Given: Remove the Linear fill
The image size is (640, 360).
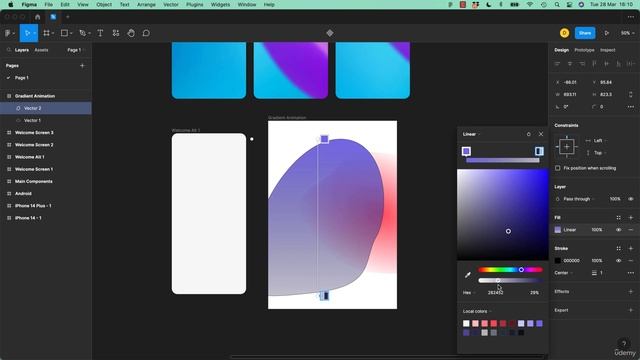Looking at the screenshot, I should [x=631, y=230].
